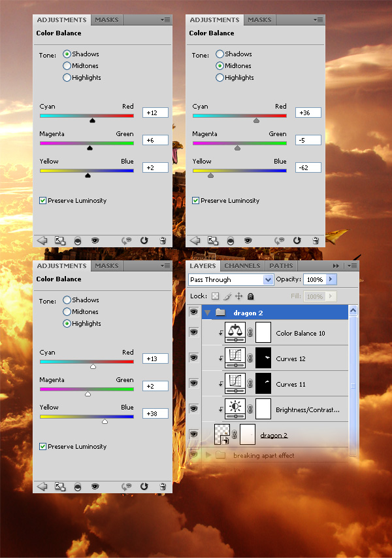392x558 pixels.
Task: Toggle expanded view icon in Highlights-selected panel
Action: coord(60,487)
